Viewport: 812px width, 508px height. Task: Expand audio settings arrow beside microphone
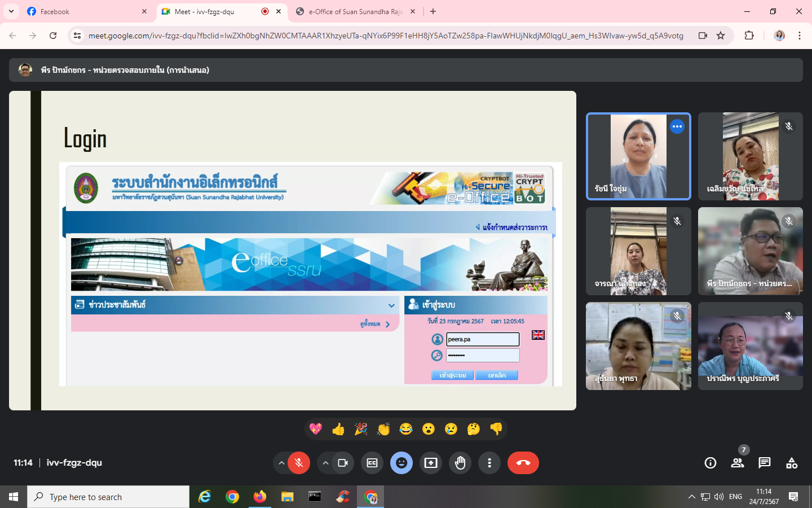281,463
